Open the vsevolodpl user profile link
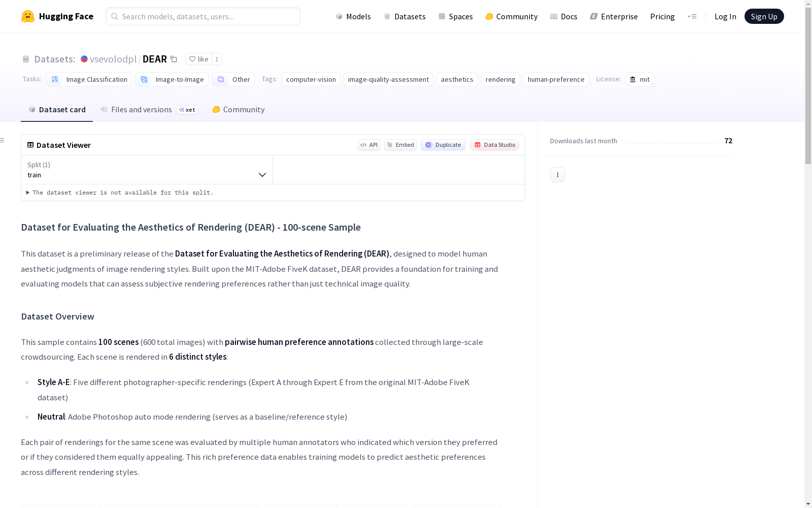This screenshot has height=508, width=812. click(x=113, y=59)
